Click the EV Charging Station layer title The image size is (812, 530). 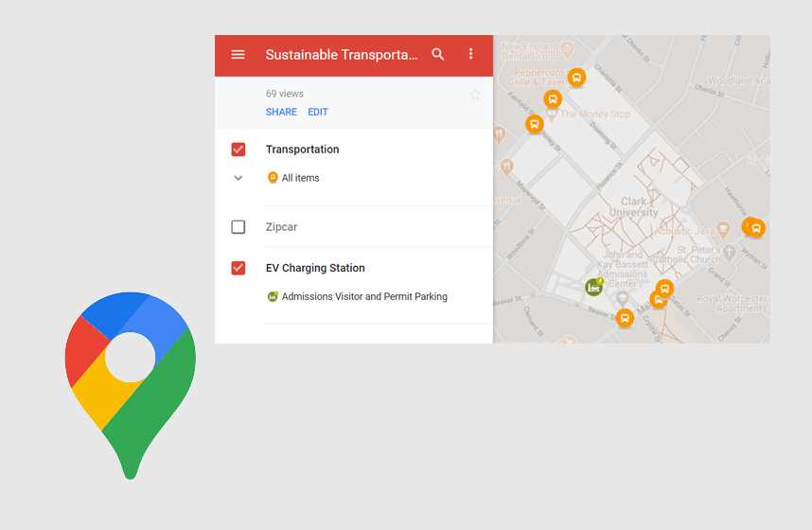pos(315,268)
